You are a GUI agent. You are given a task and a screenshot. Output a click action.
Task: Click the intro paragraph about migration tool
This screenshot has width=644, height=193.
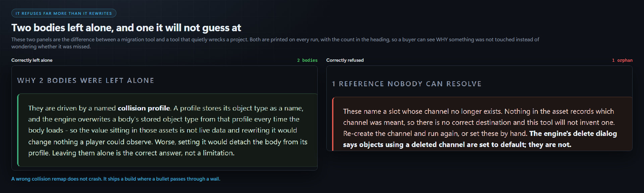tap(275, 43)
